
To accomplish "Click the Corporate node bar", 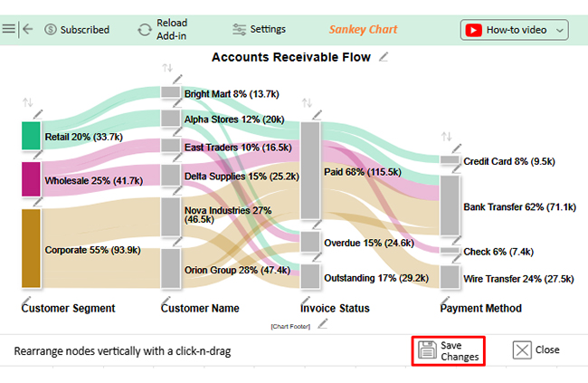I will [31, 249].
